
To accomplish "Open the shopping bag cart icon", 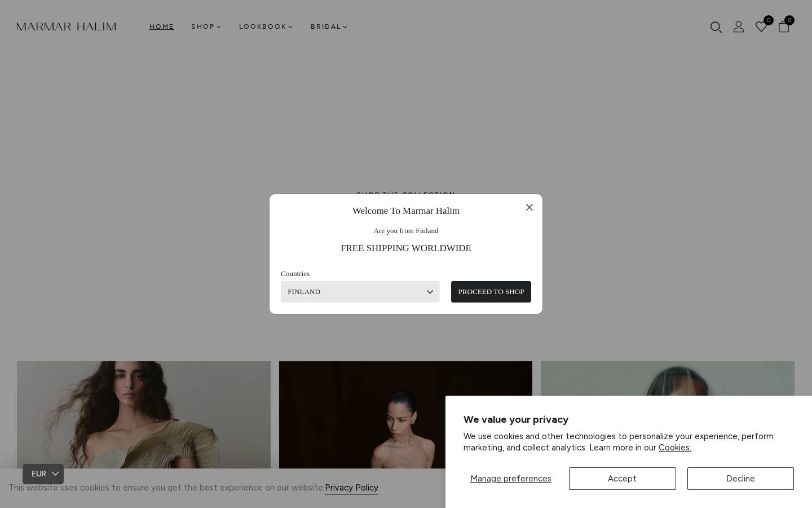I will click(784, 27).
